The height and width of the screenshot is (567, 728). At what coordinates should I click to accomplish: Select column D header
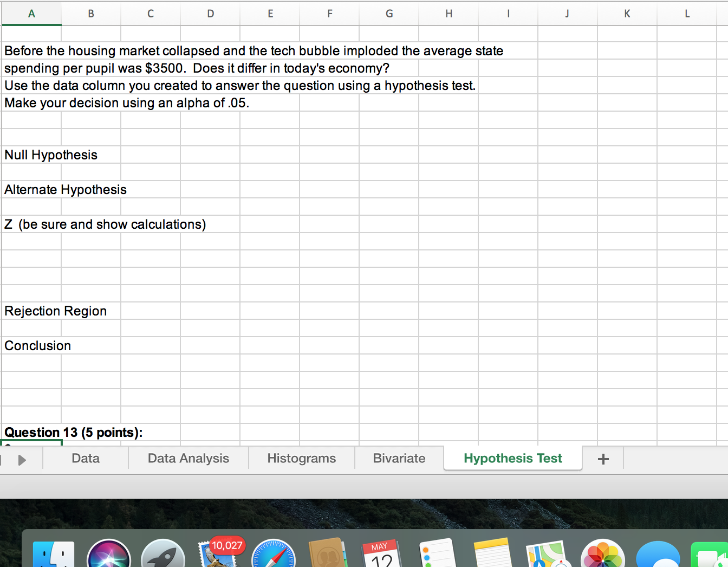pos(210,14)
